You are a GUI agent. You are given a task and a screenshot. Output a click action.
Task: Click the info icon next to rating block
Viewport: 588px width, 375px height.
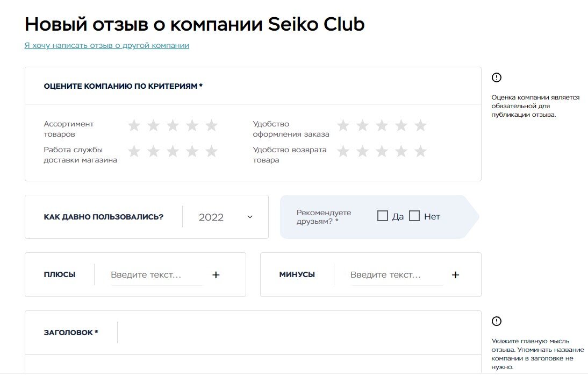pos(496,76)
